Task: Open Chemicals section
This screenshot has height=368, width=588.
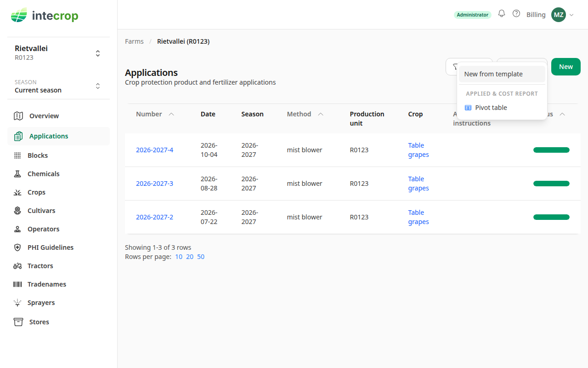Action: tap(58, 174)
